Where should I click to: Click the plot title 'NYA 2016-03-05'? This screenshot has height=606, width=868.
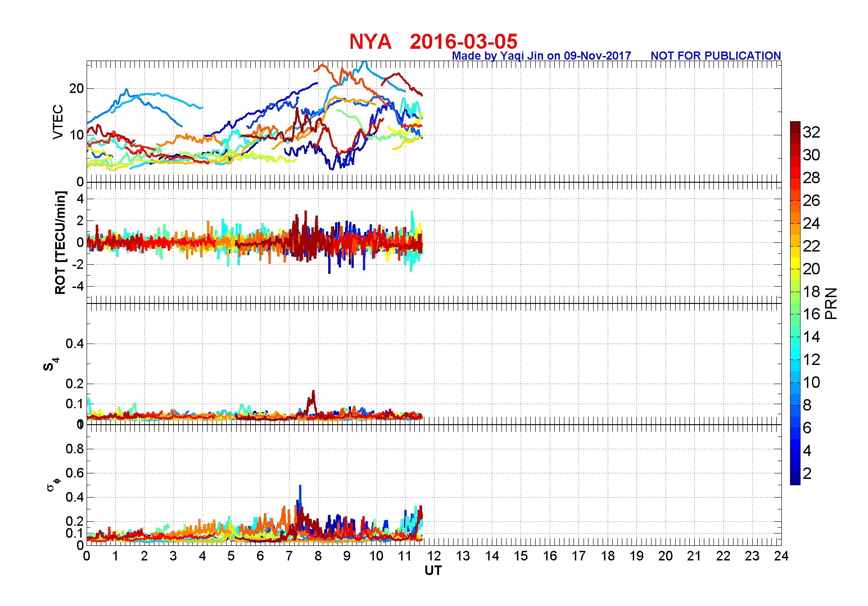433,41
